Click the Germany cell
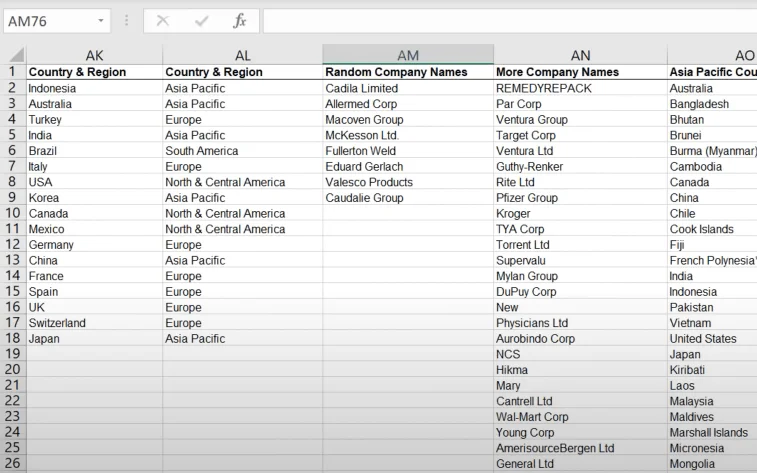 [x=95, y=245]
